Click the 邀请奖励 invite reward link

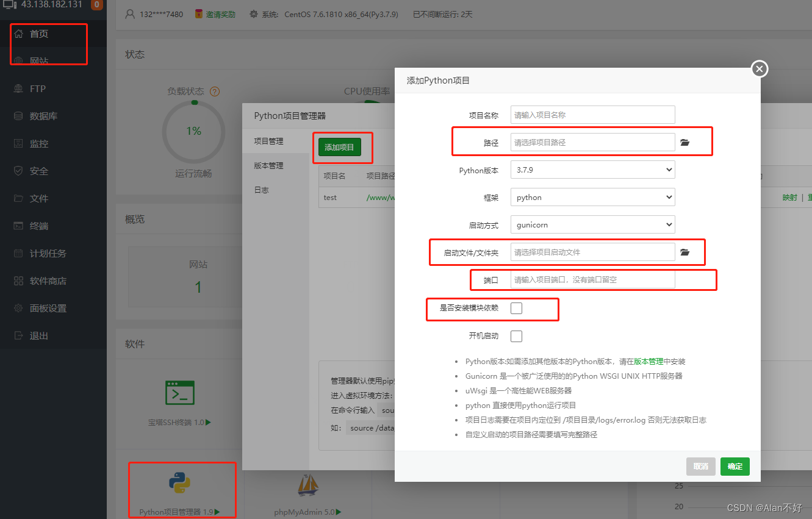click(220, 14)
